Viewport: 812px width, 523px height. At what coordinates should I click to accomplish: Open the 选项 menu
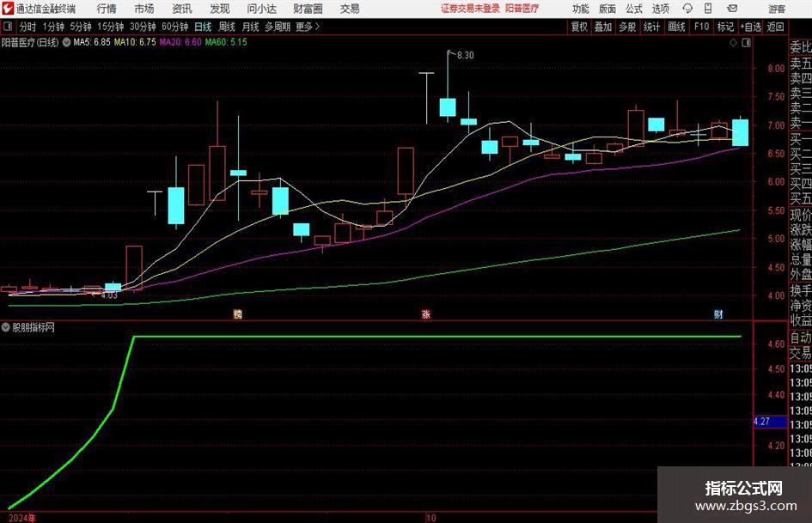pyautogui.click(x=660, y=9)
